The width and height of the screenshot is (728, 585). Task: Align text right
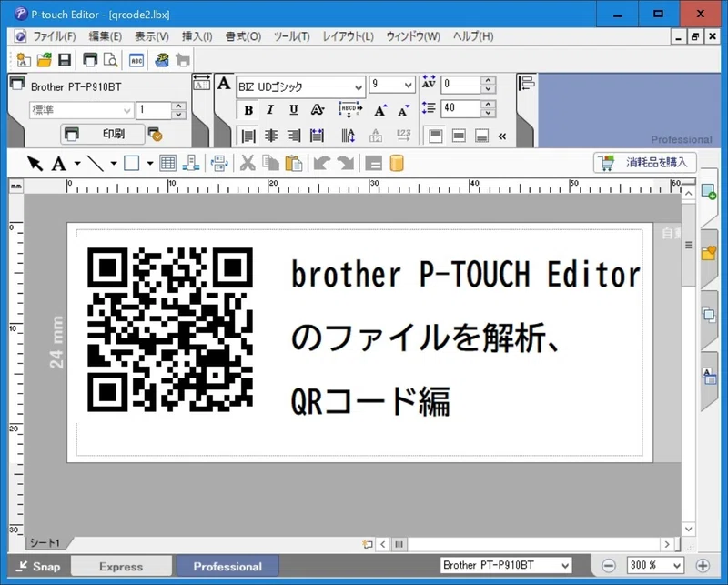[294, 136]
